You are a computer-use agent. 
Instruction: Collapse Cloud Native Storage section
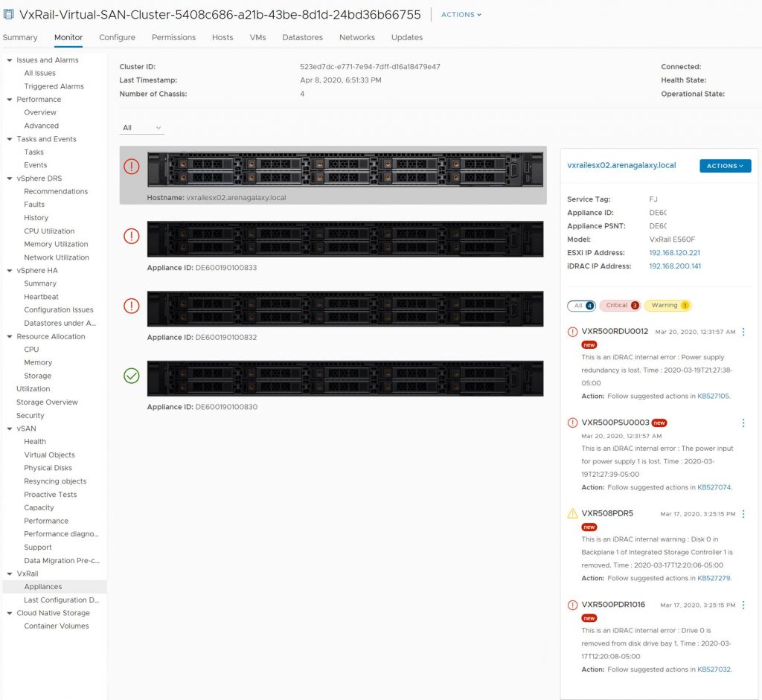click(x=9, y=613)
